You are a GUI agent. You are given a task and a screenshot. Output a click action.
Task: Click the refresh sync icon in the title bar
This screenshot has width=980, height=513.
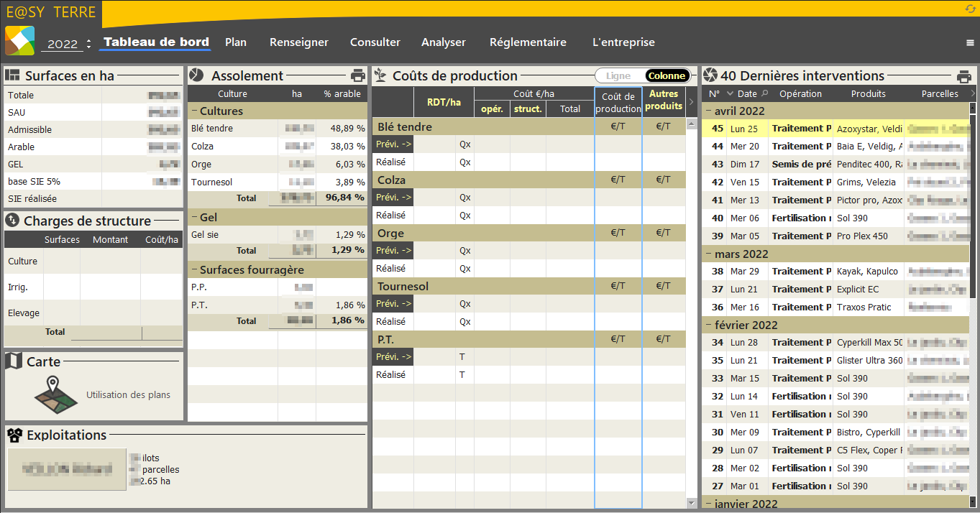pyautogui.click(x=970, y=8)
